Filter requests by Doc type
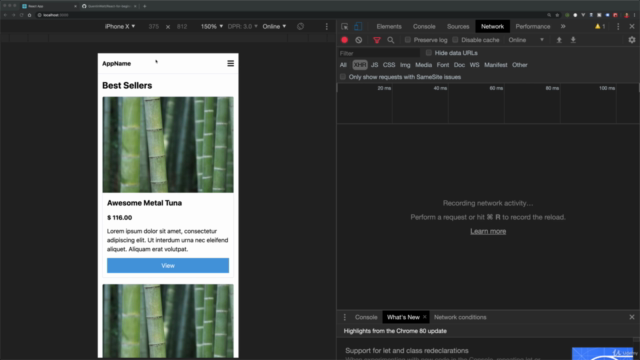The height and width of the screenshot is (360, 640). click(x=459, y=65)
